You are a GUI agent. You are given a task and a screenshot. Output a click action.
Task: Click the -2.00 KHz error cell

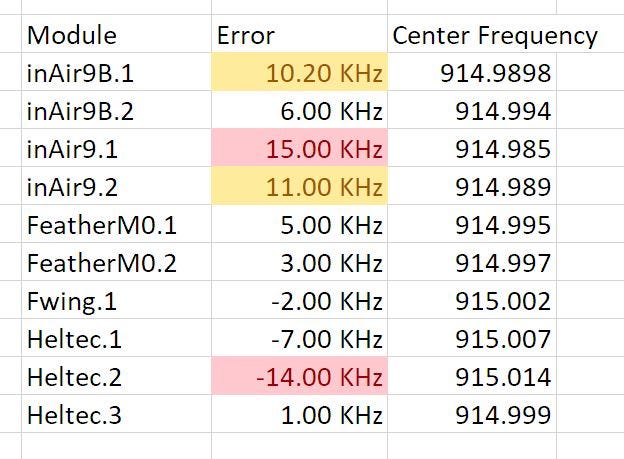point(299,300)
